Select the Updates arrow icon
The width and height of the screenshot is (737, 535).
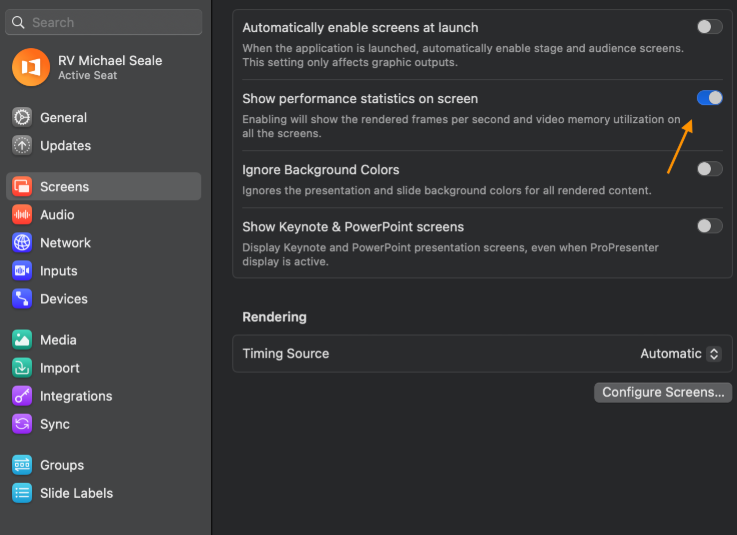(22, 145)
